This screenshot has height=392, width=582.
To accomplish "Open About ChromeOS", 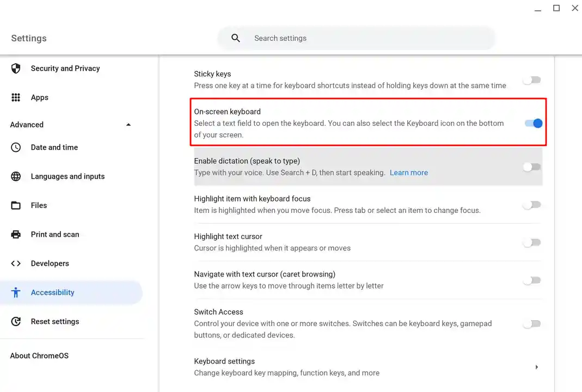I will pyautogui.click(x=39, y=356).
